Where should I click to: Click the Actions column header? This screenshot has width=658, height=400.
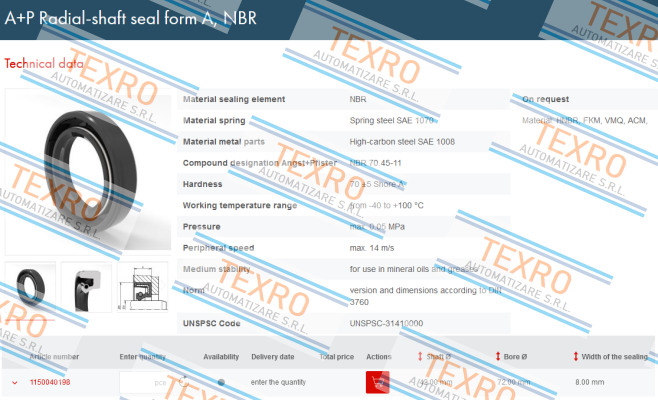tap(379, 357)
